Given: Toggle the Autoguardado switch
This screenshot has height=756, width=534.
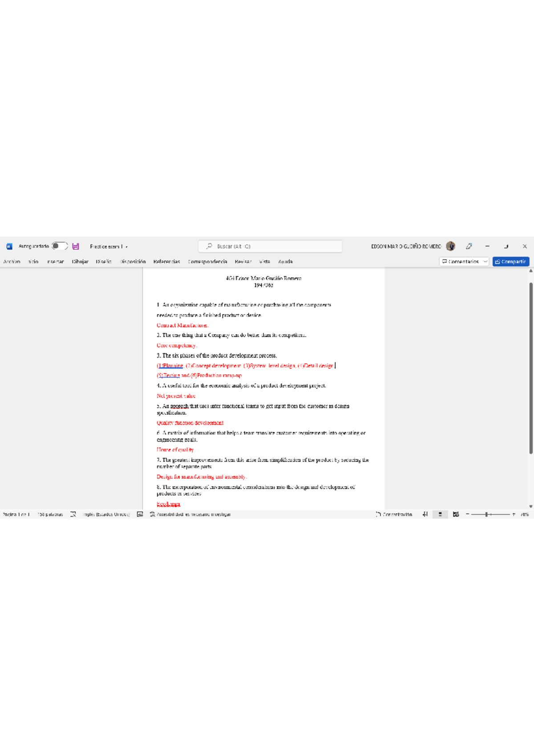Looking at the screenshot, I should (x=59, y=246).
